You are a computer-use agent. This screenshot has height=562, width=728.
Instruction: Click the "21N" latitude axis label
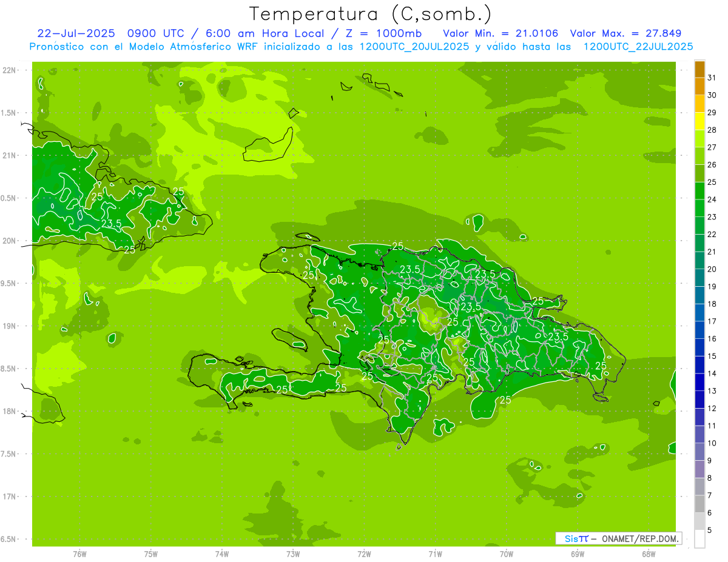pos(9,155)
